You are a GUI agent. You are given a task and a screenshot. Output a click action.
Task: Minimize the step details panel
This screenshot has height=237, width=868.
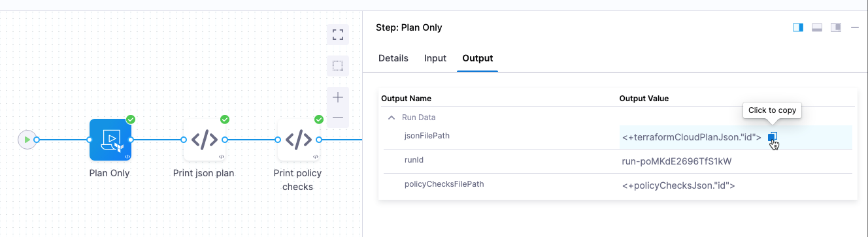[x=854, y=27]
